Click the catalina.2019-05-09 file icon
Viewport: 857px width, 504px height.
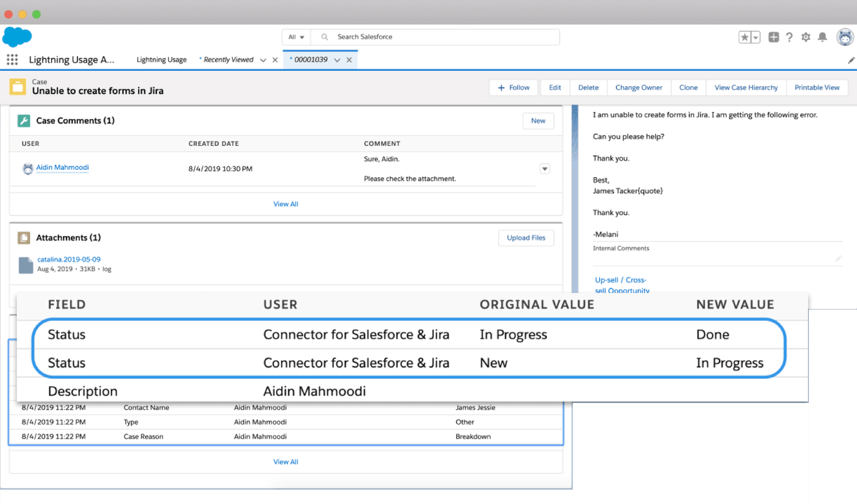click(x=25, y=264)
